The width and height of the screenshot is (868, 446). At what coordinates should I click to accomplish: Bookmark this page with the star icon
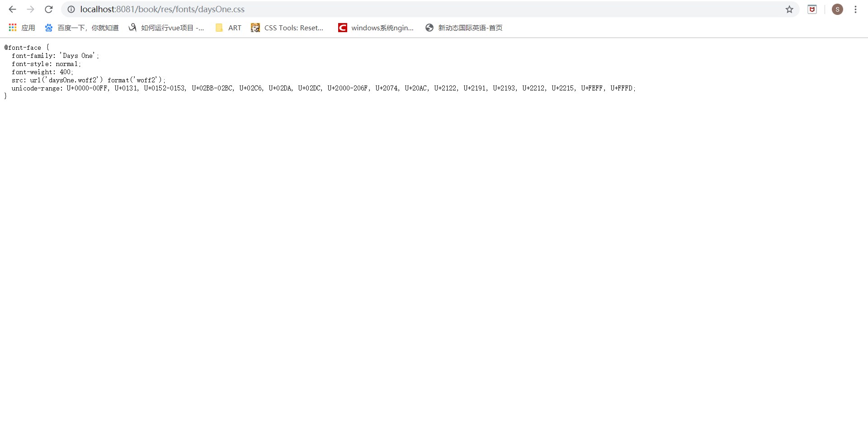point(789,9)
